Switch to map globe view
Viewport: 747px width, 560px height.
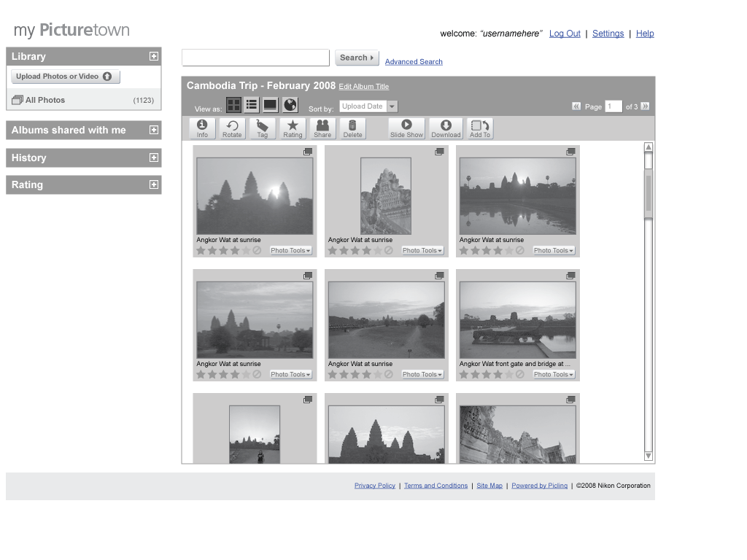290,106
